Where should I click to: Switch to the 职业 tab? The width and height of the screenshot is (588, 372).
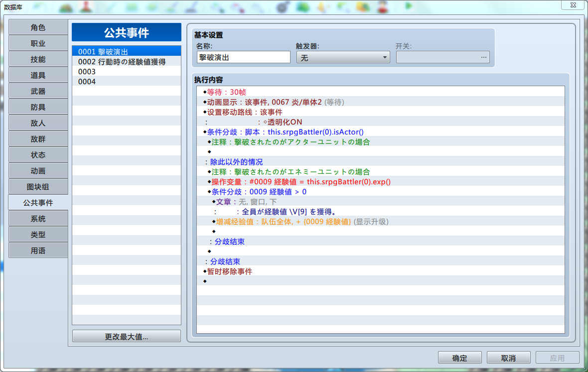(38, 43)
